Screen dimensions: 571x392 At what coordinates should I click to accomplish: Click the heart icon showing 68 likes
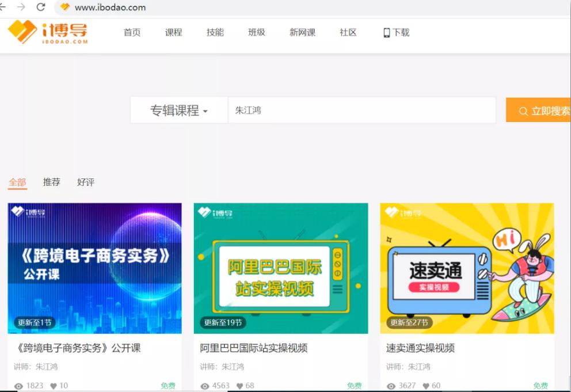click(x=239, y=386)
